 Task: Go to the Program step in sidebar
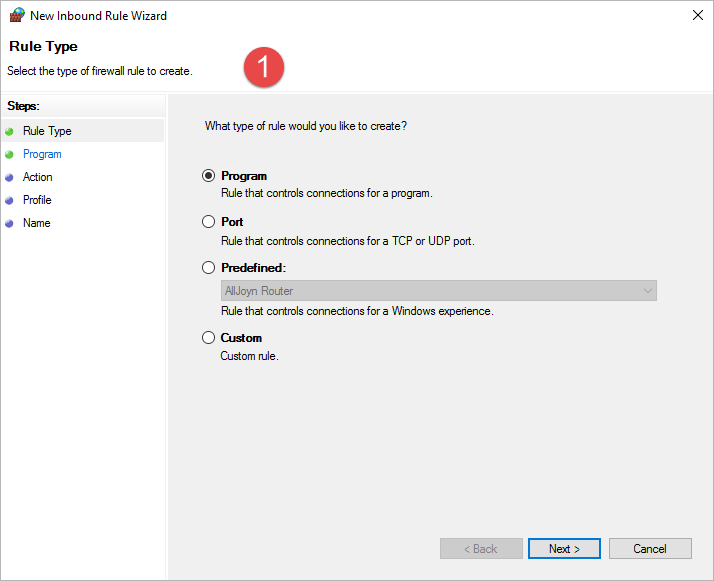pyautogui.click(x=42, y=154)
